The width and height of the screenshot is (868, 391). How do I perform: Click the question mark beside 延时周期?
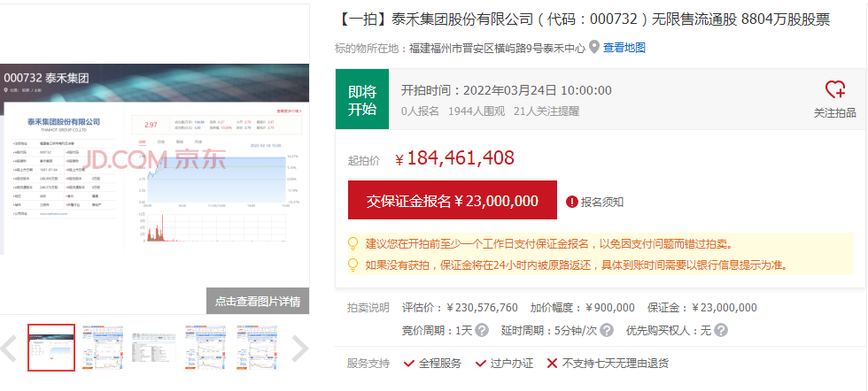(606, 330)
